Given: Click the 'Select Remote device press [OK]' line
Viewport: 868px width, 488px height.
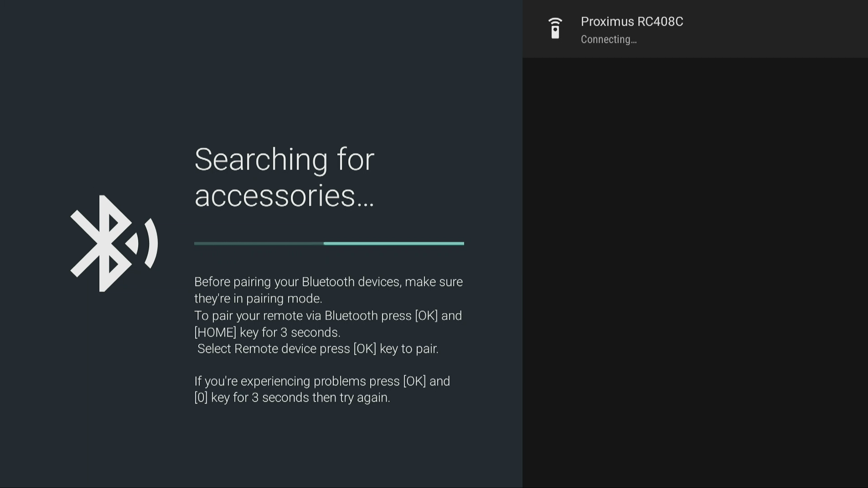Looking at the screenshot, I should [x=318, y=348].
